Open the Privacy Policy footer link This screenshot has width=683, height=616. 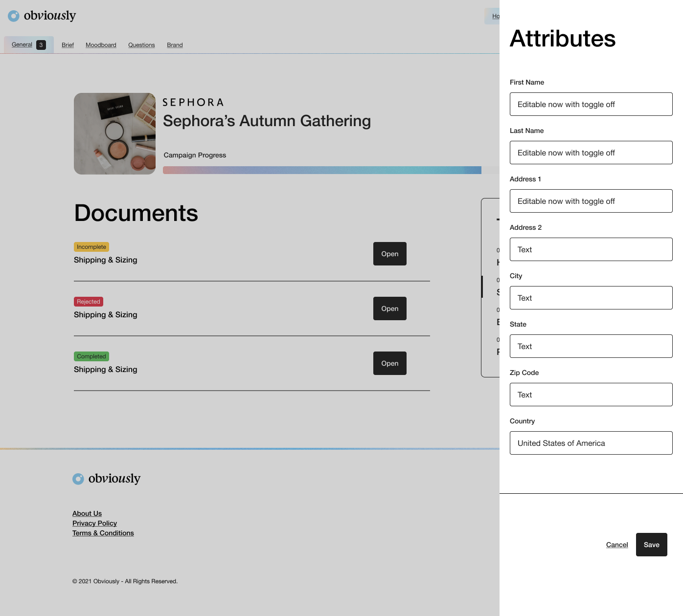point(94,523)
